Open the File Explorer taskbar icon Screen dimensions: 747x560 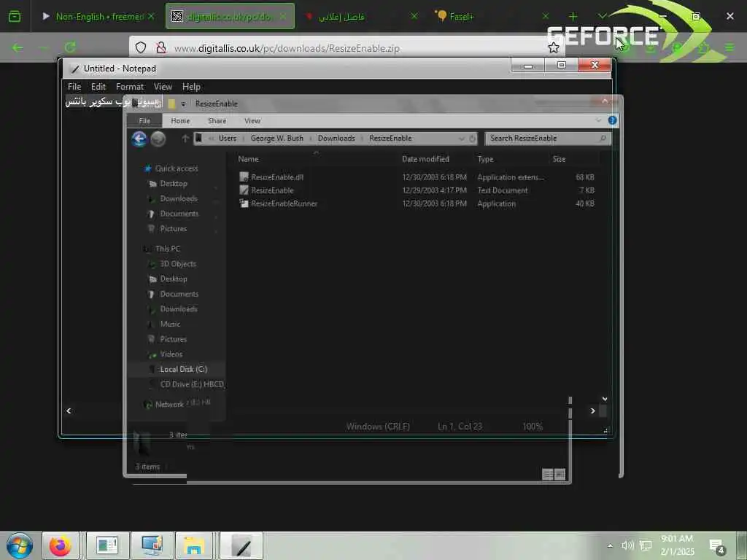click(194, 545)
